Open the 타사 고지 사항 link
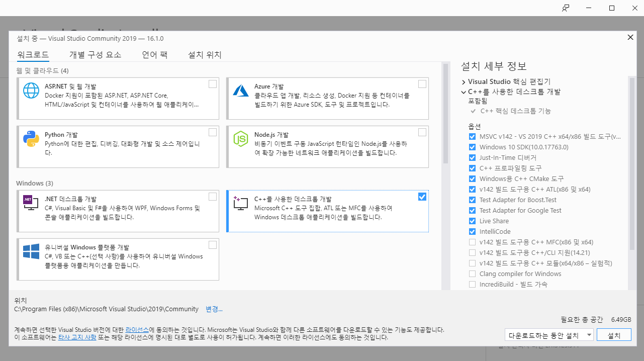 pos(77,338)
